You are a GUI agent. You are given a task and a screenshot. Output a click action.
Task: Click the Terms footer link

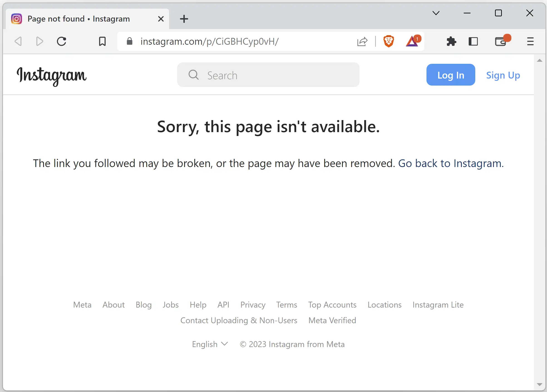coord(287,304)
